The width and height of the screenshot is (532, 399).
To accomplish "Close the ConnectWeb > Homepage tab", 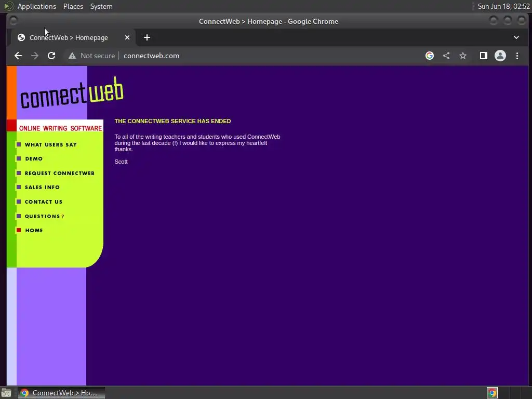I will (127, 37).
